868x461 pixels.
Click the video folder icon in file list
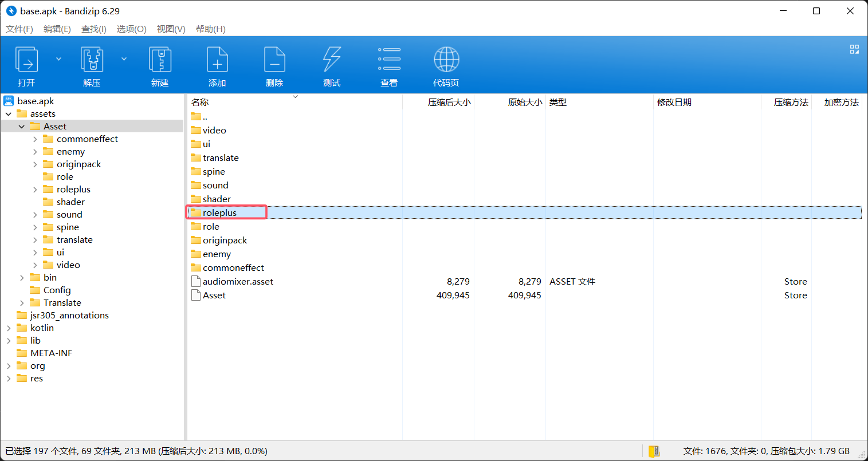click(x=196, y=130)
